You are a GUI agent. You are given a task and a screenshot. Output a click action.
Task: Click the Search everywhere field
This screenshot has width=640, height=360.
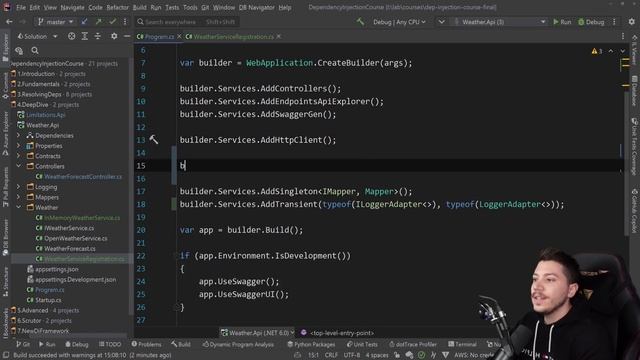click(187, 22)
